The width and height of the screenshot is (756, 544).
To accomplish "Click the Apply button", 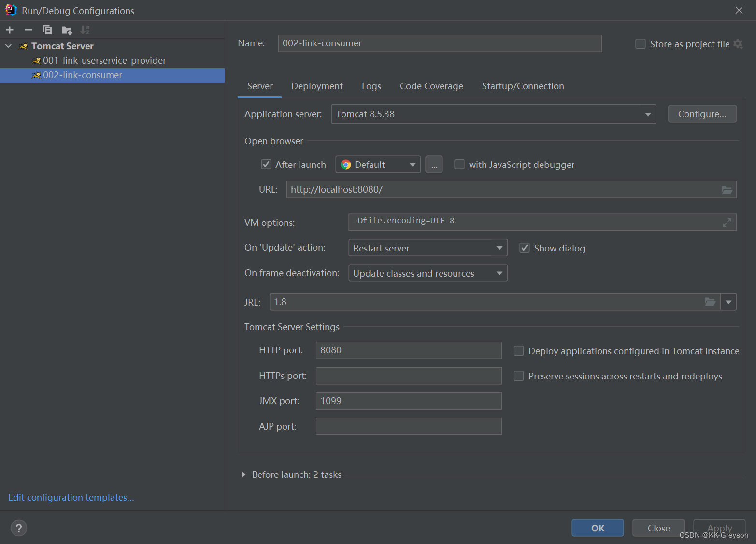I will [x=719, y=528].
